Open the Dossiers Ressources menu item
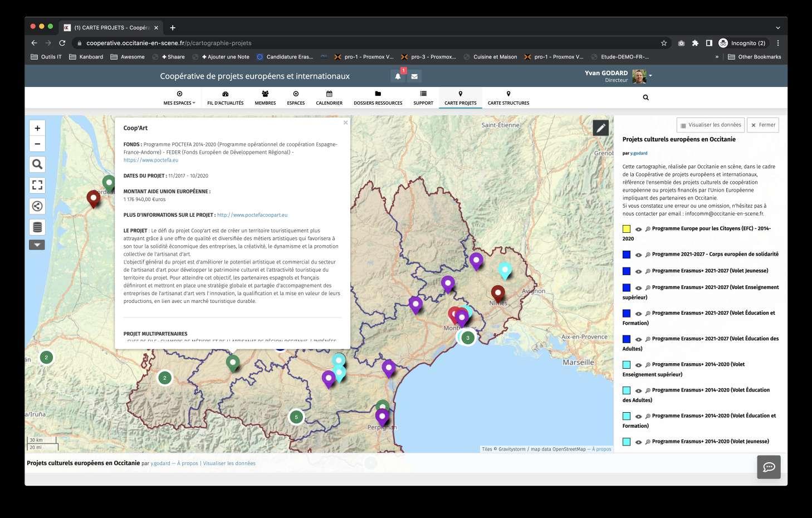Viewport: 812px width, 518px height. pyautogui.click(x=378, y=98)
